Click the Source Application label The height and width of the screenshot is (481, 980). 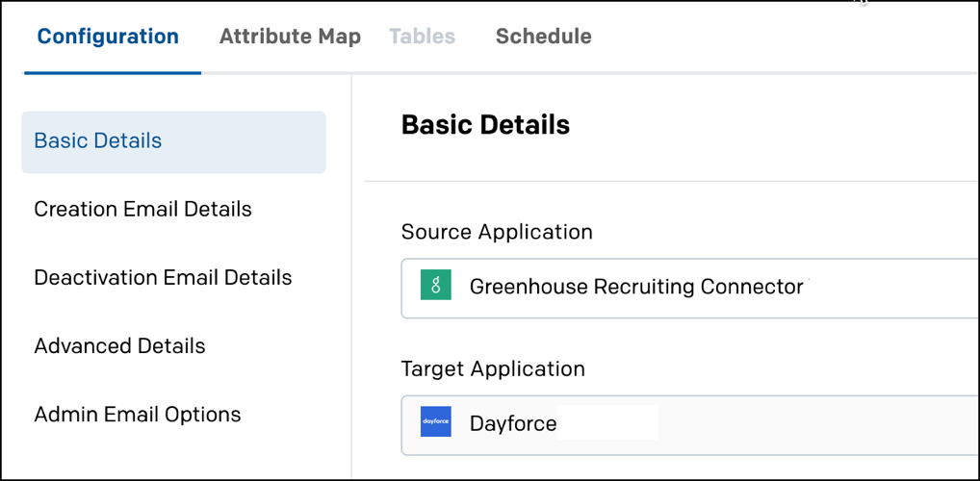pyautogui.click(x=497, y=232)
